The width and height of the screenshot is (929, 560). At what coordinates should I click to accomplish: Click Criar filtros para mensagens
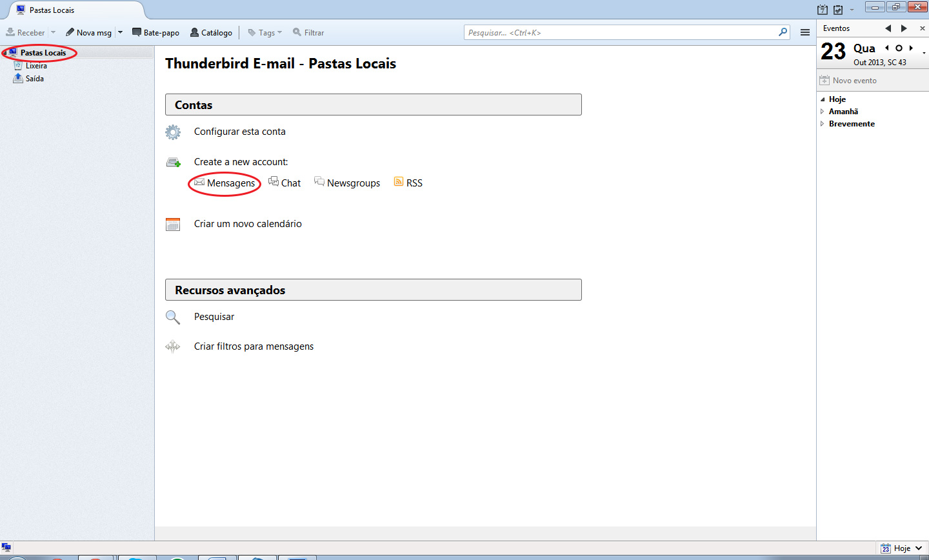[254, 346]
